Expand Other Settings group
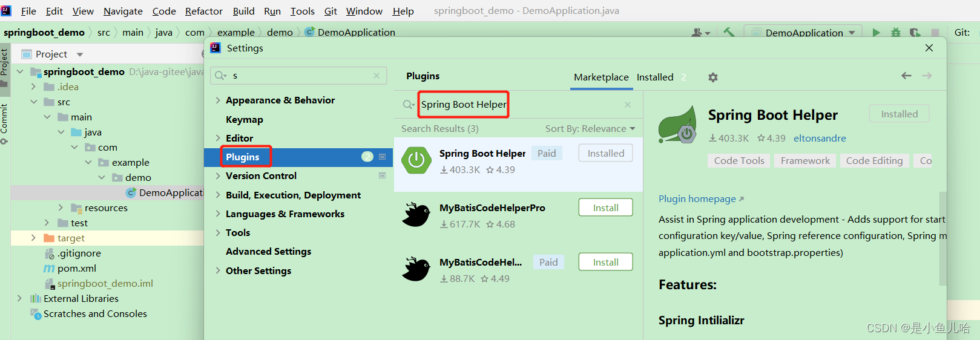The image size is (980, 340). pyautogui.click(x=218, y=270)
